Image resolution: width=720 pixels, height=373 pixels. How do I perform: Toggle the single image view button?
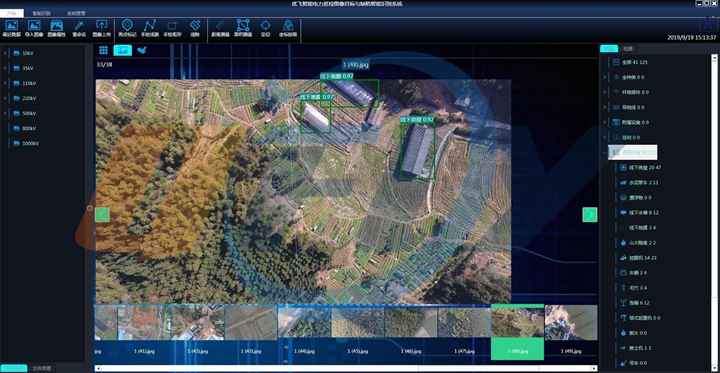pos(123,50)
